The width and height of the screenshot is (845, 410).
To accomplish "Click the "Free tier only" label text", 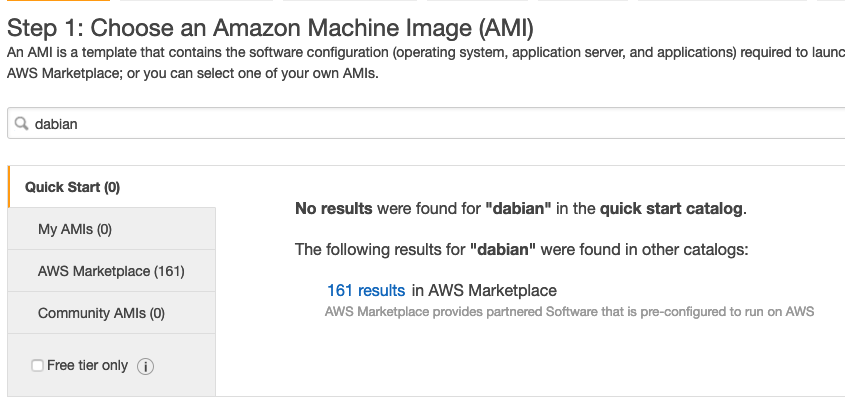I will pos(87,366).
